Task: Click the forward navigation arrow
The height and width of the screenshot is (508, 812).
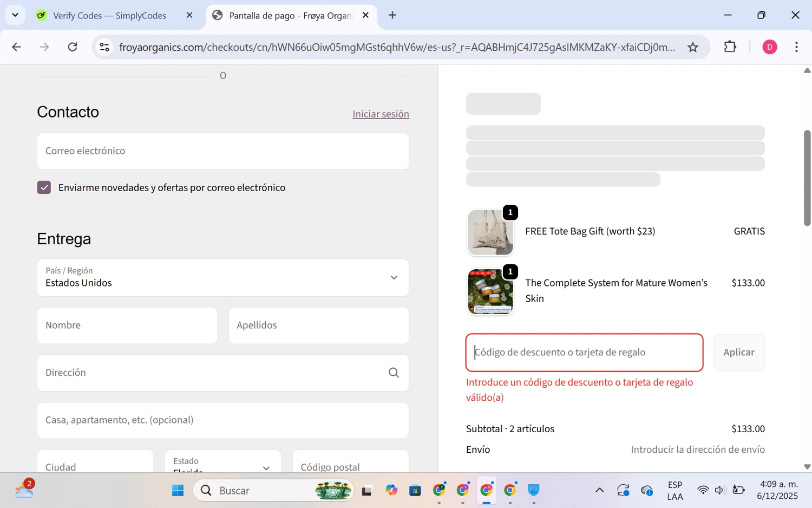Action: [x=44, y=47]
